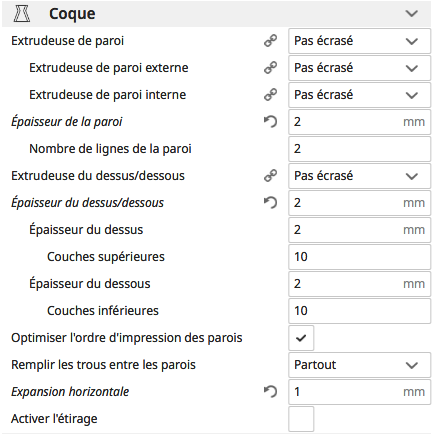Disable Optimiser l'ordre d'impression des parois

(301, 338)
